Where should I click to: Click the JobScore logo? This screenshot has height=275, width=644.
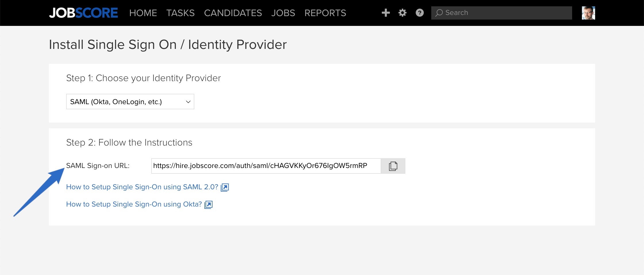tap(83, 13)
